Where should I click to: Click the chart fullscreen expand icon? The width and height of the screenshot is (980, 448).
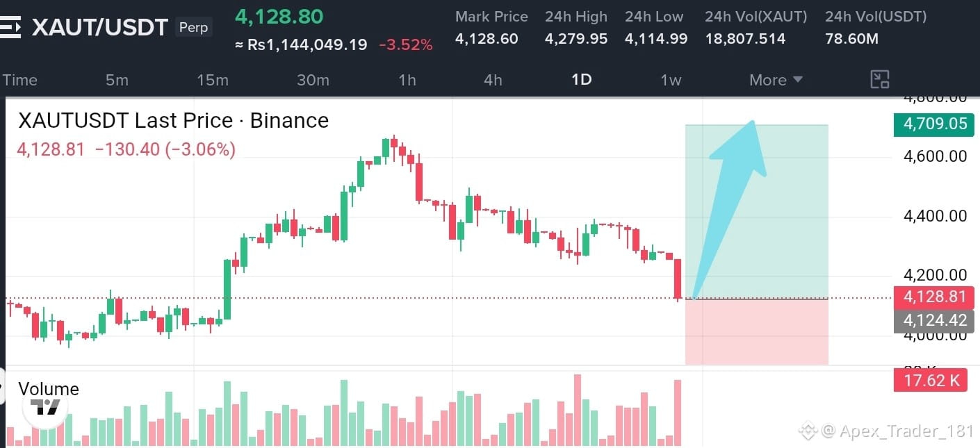pyautogui.click(x=880, y=80)
